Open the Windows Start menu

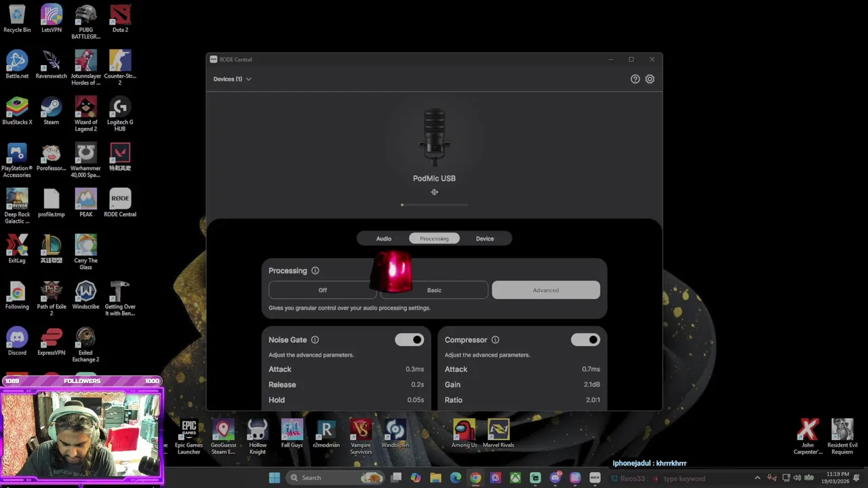pos(274,478)
